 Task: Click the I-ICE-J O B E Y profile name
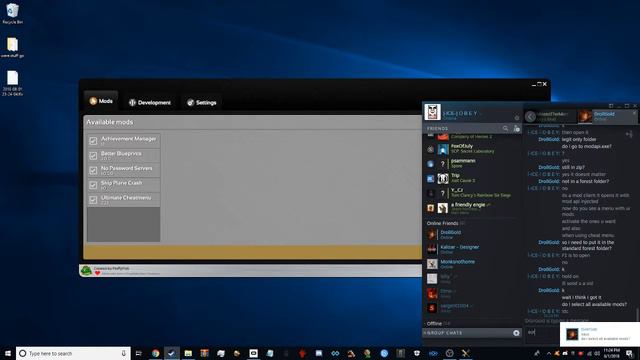pyautogui.click(x=460, y=113)
